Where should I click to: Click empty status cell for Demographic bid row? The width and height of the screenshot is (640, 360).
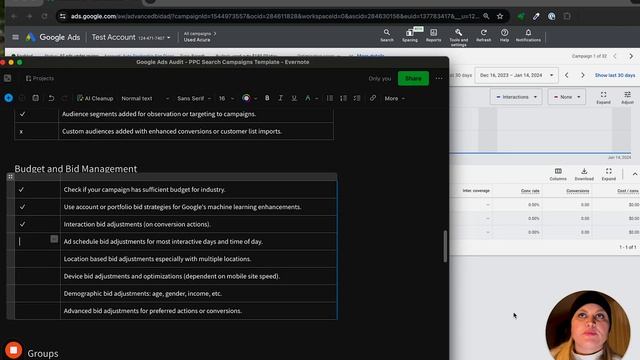click(38, 293)
